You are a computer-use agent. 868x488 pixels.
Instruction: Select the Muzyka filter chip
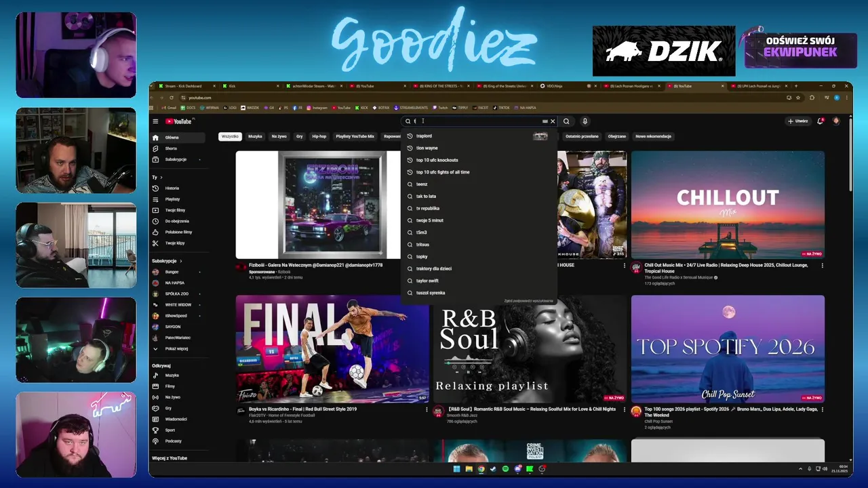tap(255, 136)
